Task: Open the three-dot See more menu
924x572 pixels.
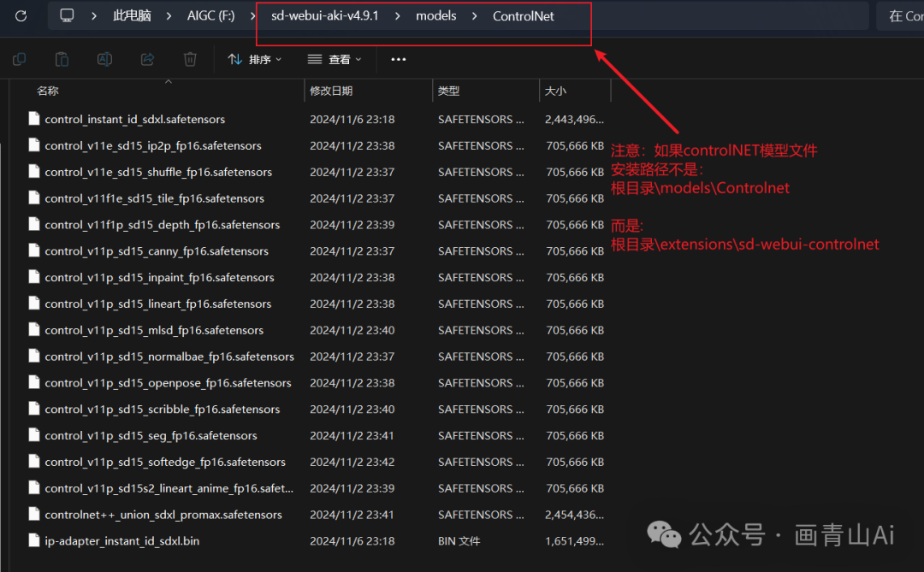Action: click(x=399, y=59)
